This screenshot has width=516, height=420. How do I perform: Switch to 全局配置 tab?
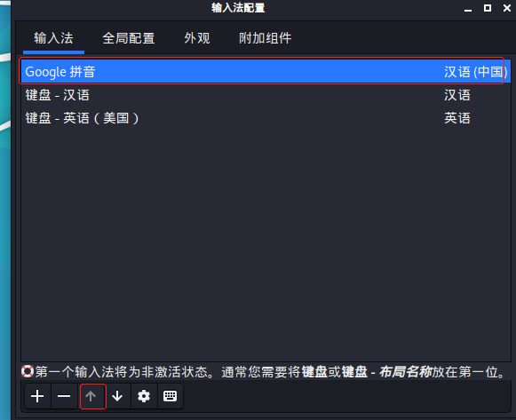point(129,38)
